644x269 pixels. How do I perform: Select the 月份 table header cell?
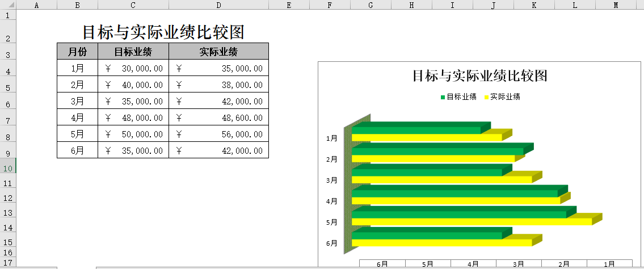77,52
